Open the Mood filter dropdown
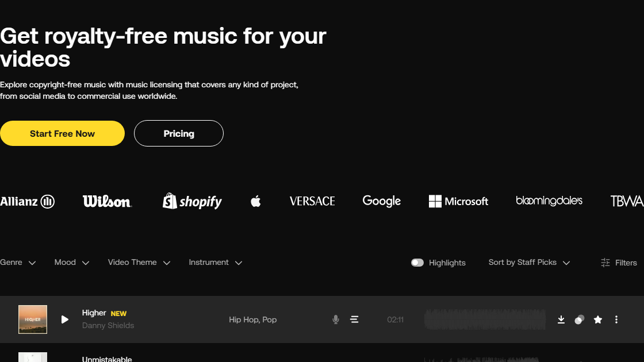The height and width of the screenshot is (362, 644). coord(72,262)
